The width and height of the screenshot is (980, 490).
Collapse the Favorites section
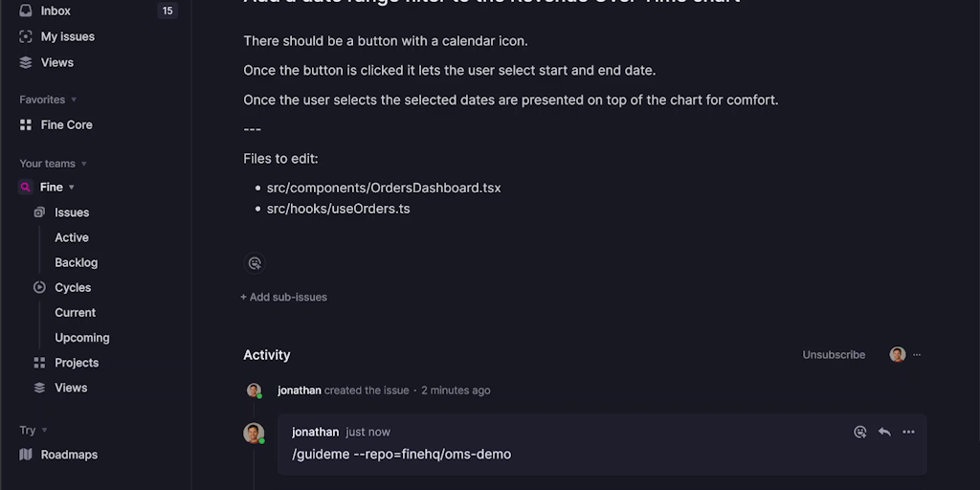74,100
